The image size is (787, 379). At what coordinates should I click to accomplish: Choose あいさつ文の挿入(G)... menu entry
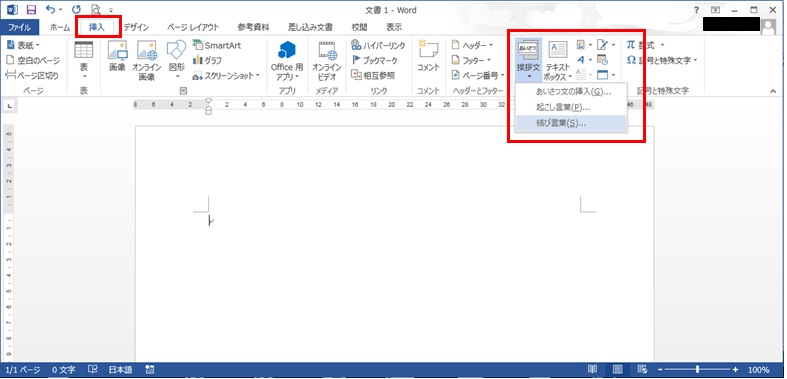click(x=571, y=92)
